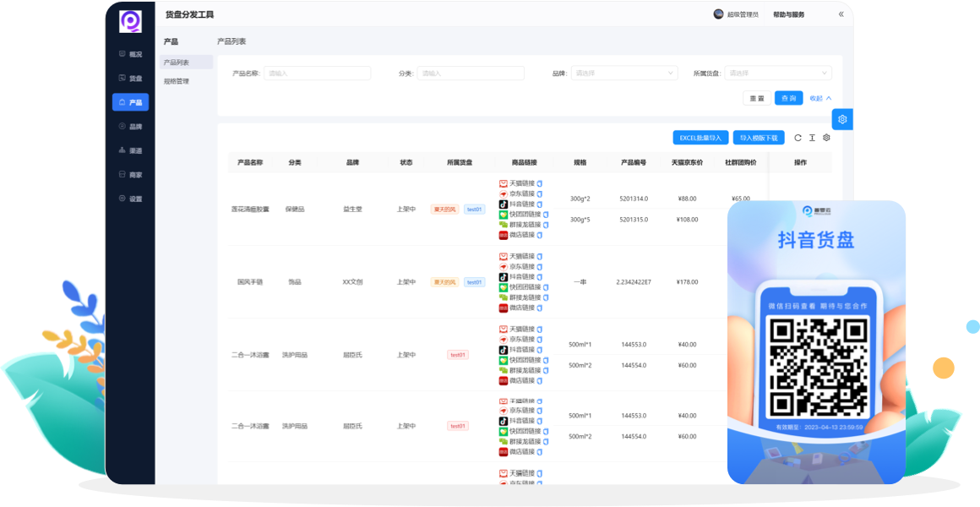This screenshot has height=507, width=980.
Task: Copy 微店链接 for 莲花清瘟胶囊
Action: click(539, 235)
